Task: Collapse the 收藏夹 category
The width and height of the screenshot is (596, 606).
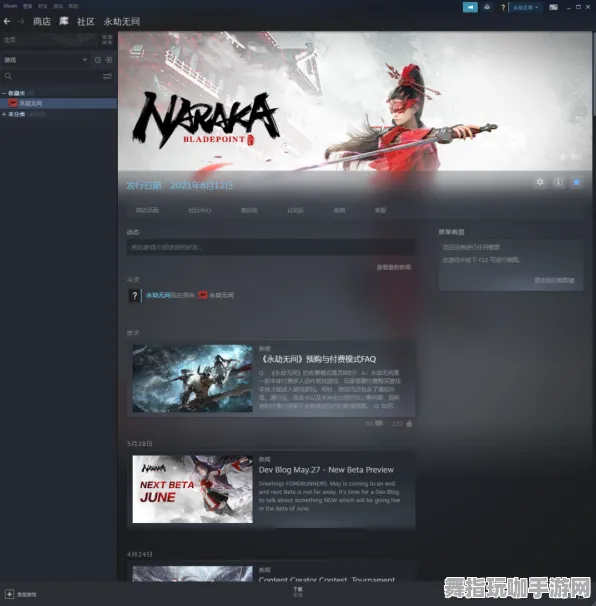Action: tap(4, 93)
